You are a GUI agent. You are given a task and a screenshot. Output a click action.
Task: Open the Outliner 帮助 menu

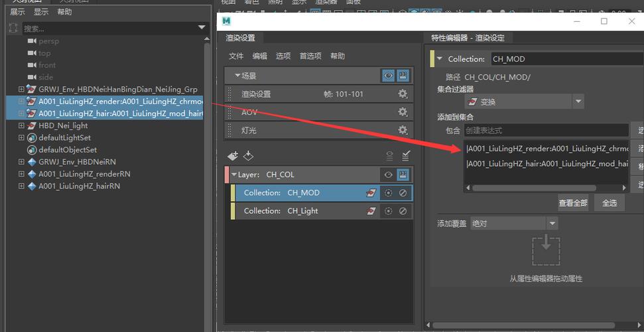point(64,12)
